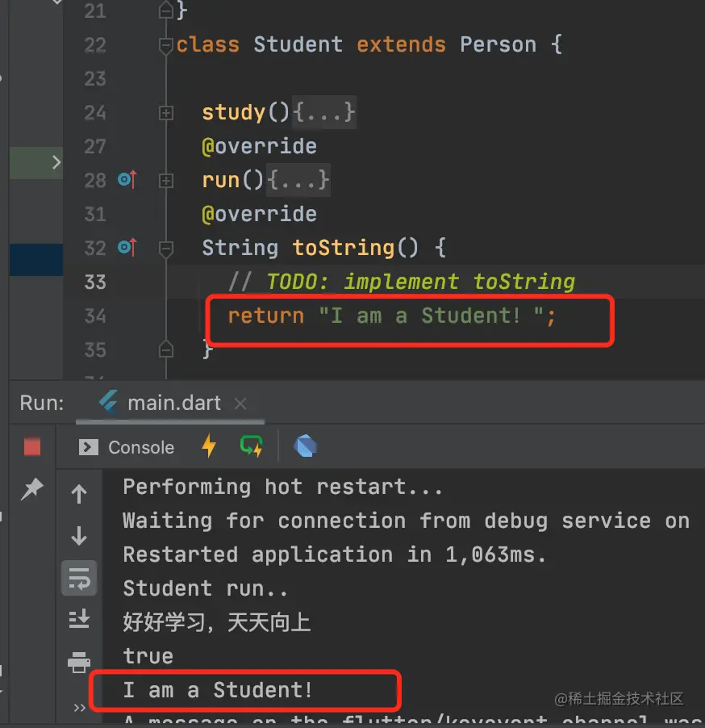The width and height of the screenshot is (705, 728).
Task: Pin the Run tab with pushpin icon
Action: pos(32,489)
